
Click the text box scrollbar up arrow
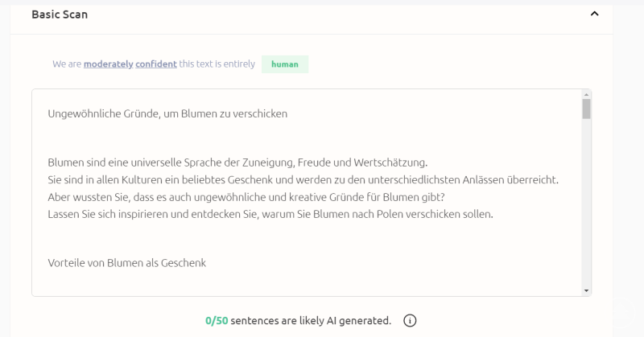coord(586,95)
